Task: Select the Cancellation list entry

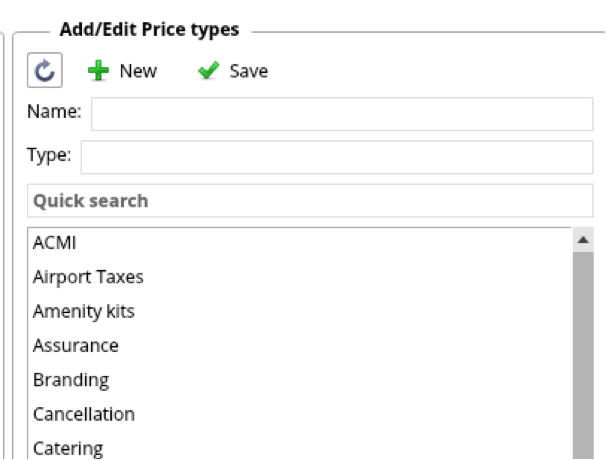Action: click(x=83, y=414)
